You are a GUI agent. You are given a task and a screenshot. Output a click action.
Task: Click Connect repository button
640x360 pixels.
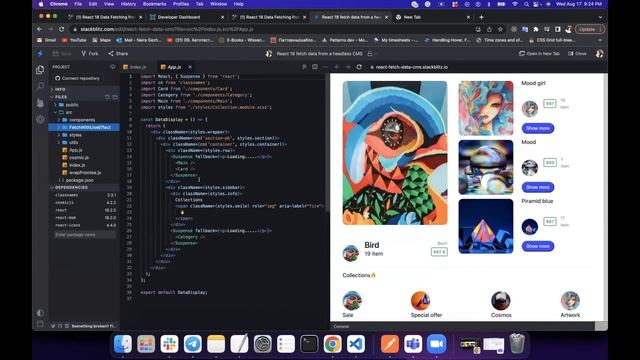coord(77,78)
